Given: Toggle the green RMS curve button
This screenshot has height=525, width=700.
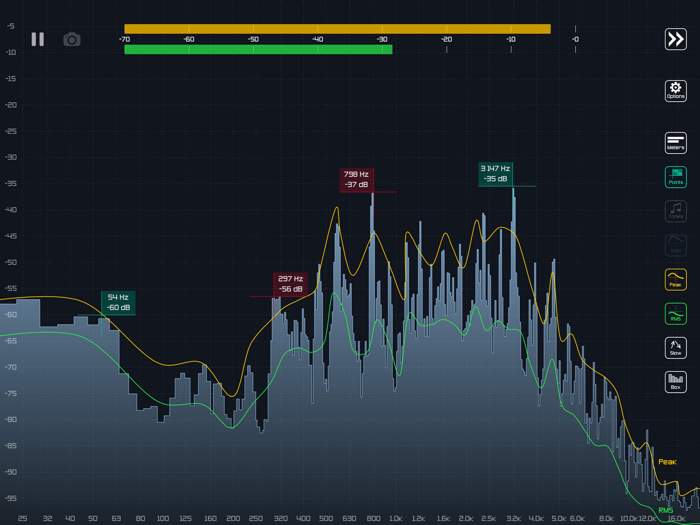Looking at the screenshot, I should (676, 314).
